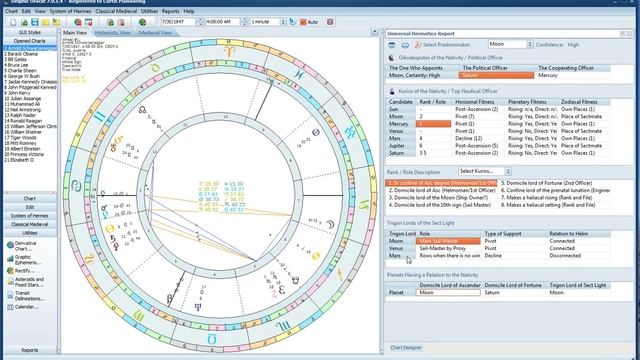Click the highlighted Main Sail-Master role cell
The height and width of the screenshot is (360, 640).
[x=448, y=241]
